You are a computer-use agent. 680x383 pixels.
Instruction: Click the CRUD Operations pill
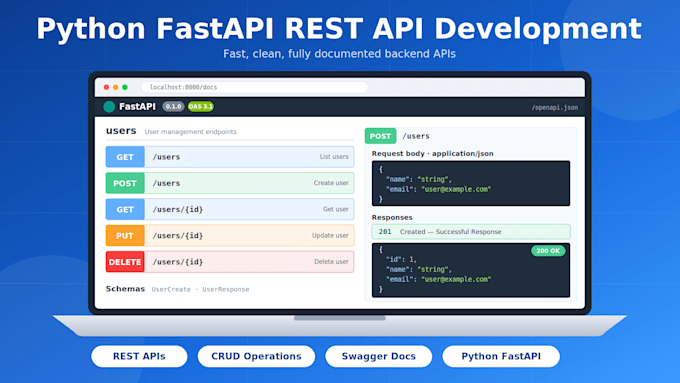[x=256, y=356]
